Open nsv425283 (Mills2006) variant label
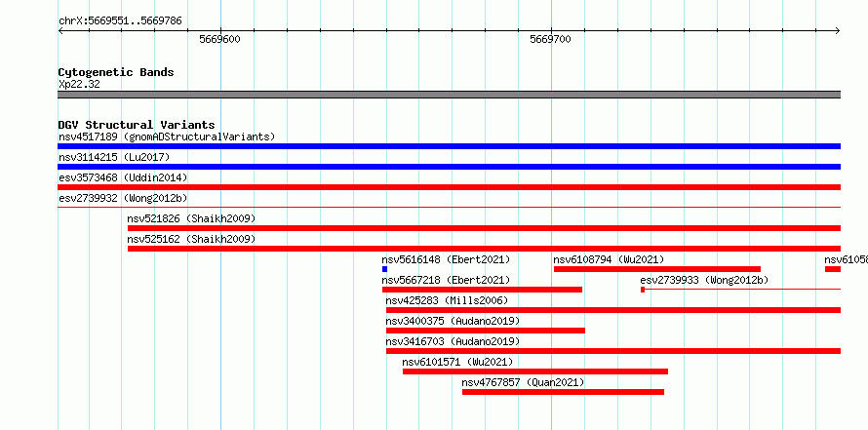 (x=447, y=300)
